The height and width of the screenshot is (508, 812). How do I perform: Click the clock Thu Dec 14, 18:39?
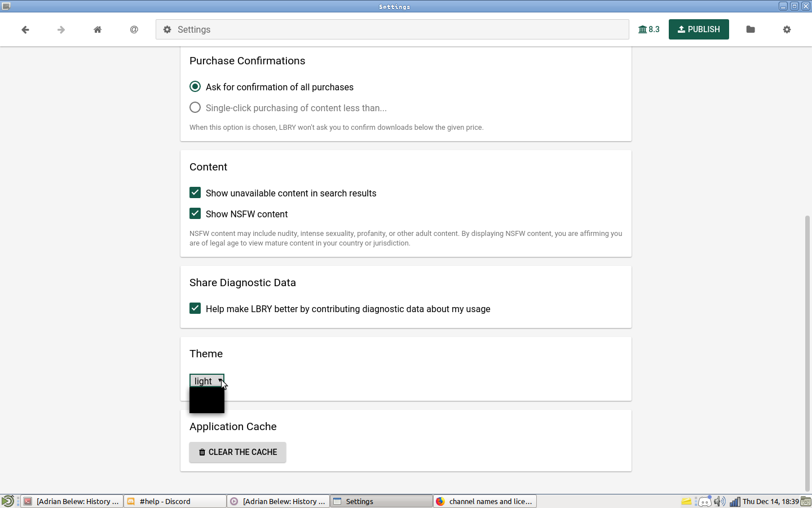pos(770,501)
